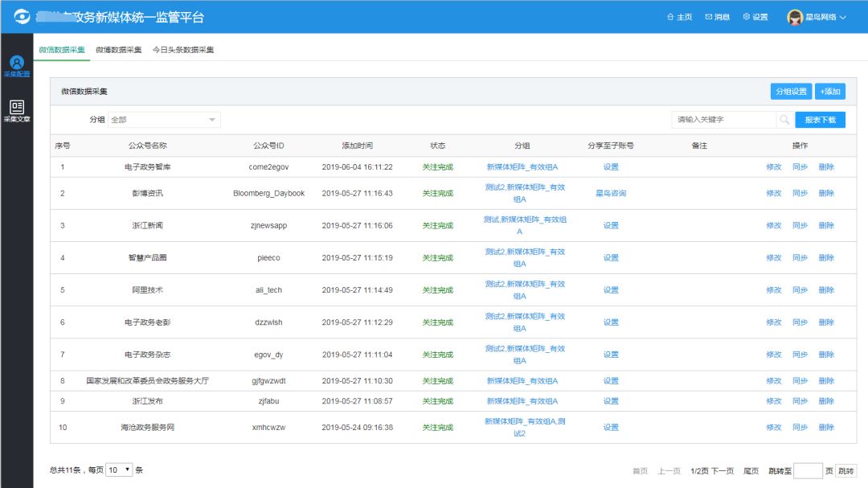Click the user avatar picture

[795, 17]
